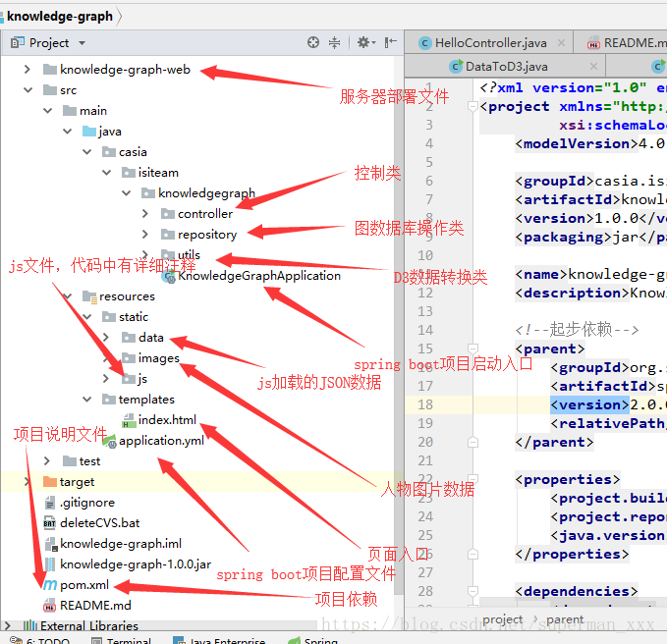
Task: Open the Project panel settings gear
Action: [365, 42]
